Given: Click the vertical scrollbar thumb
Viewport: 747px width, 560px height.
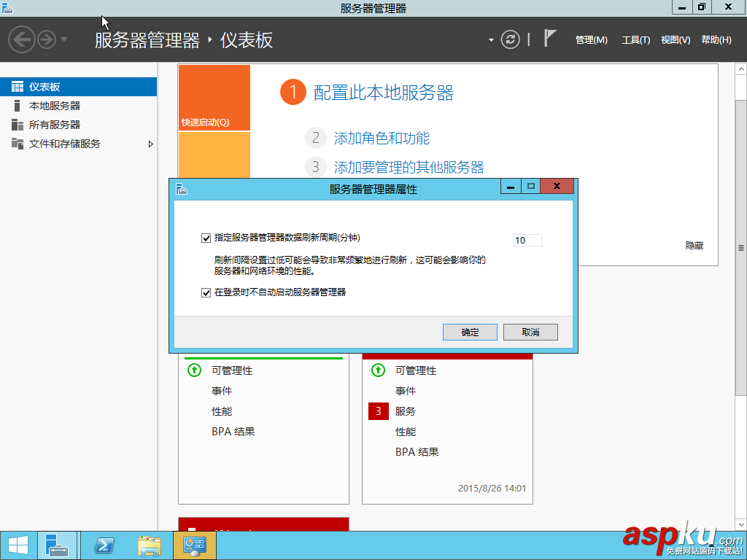Looking at the screenshot, I should [741, 248].
